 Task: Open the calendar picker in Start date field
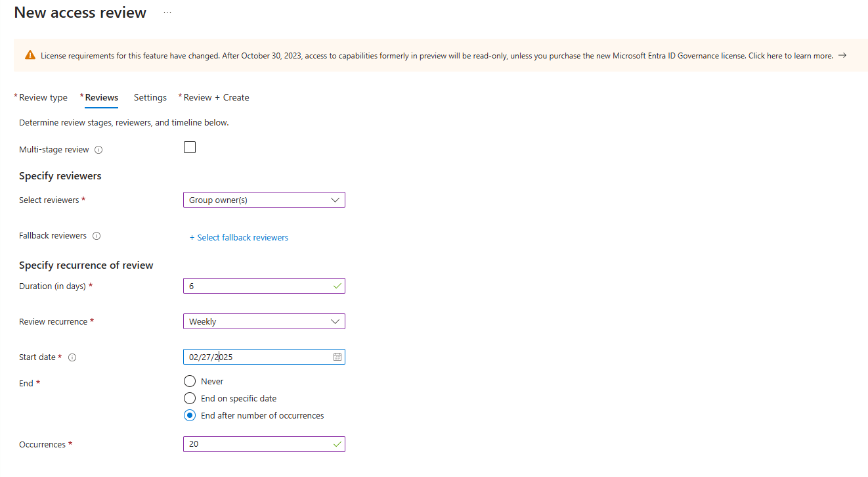tap(337, 357)
